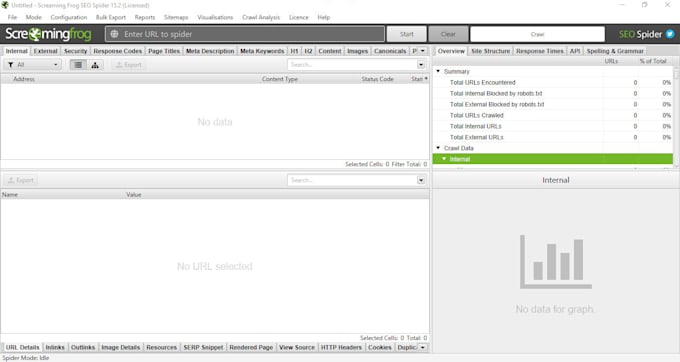Open the upper search options dropdown arrow
The width and height of the screenshot is (680, 362).
coord(421,65)
